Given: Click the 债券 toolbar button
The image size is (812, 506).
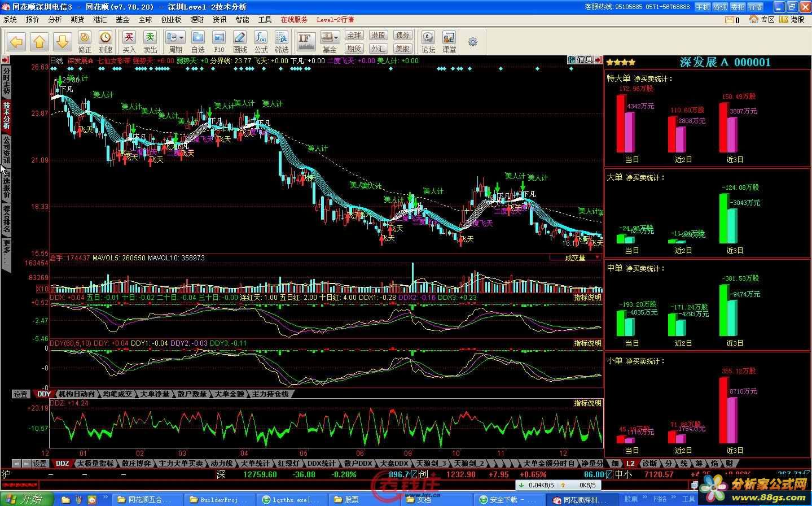Looking at the screenshot, I should (x=402, y=36).
